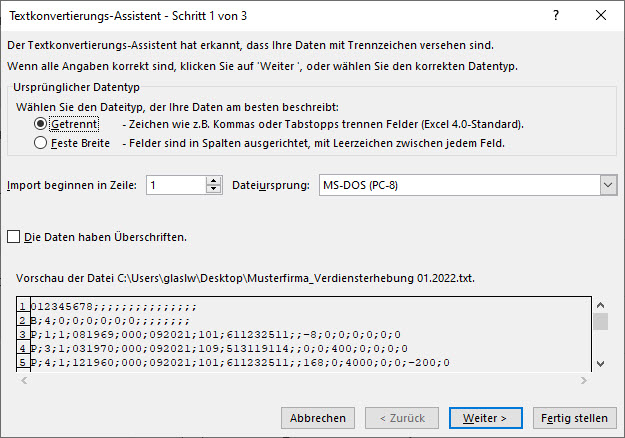
Task: Decrease the import start row with down arrow
Action: 214,189
